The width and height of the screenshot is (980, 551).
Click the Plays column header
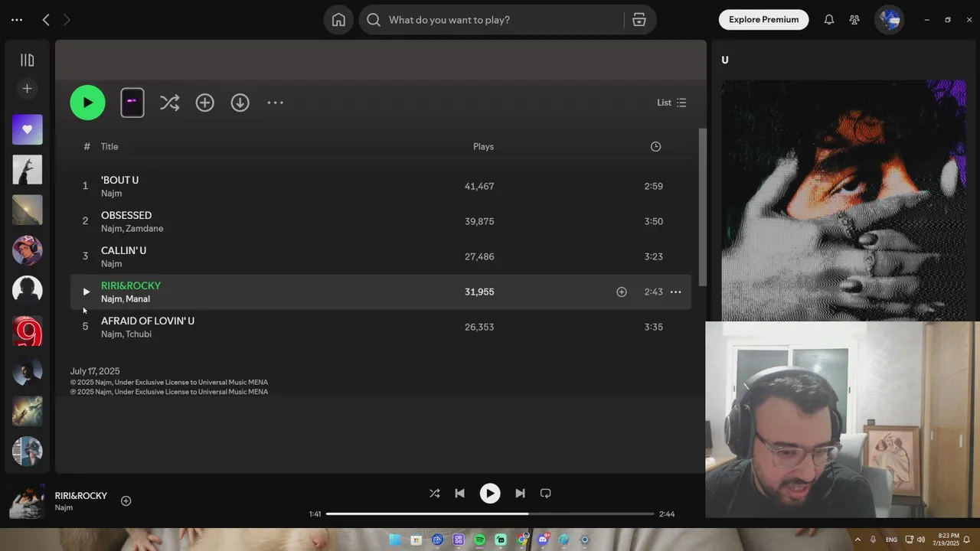pos(483,146)
